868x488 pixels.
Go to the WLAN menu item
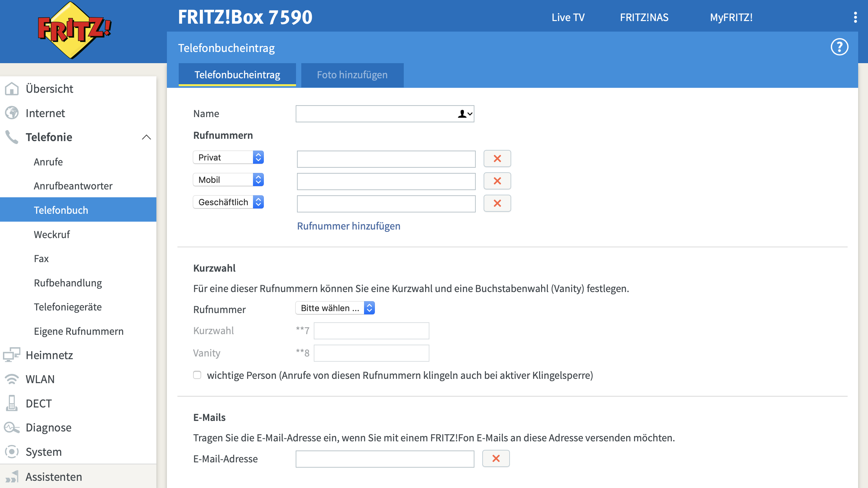coord(40,379)
